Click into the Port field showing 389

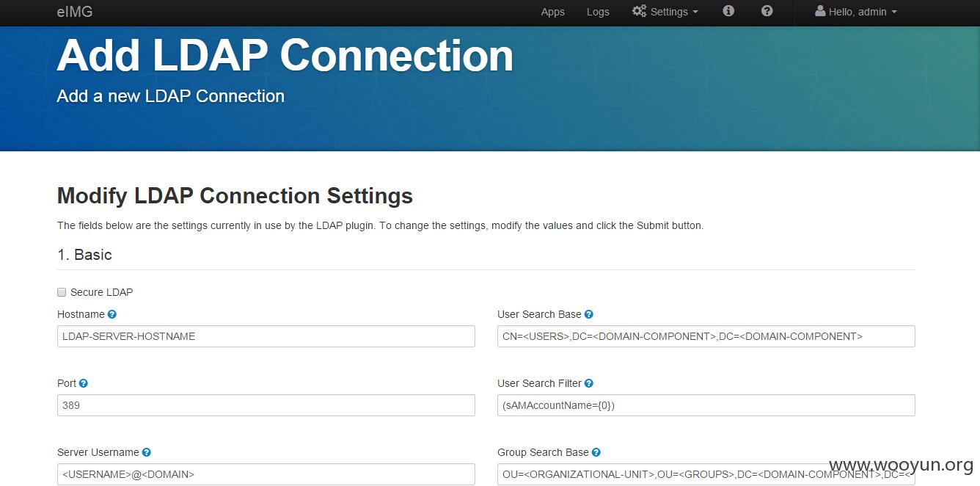[266, 405]
